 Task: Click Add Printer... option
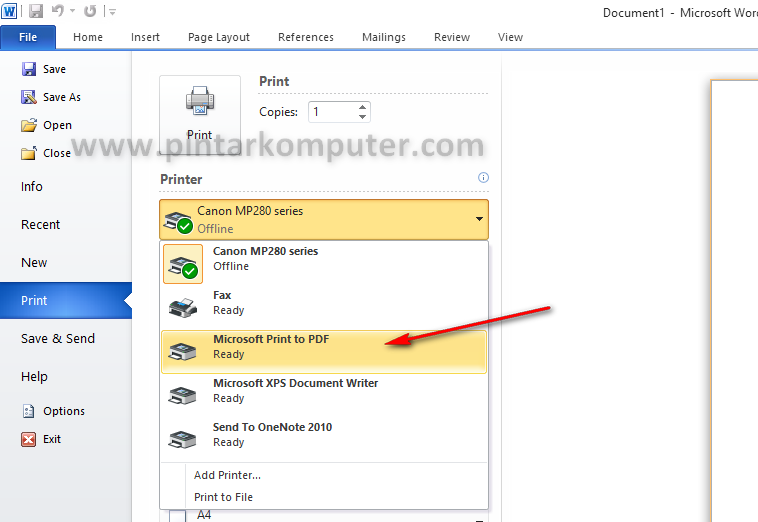click(227, 475)
